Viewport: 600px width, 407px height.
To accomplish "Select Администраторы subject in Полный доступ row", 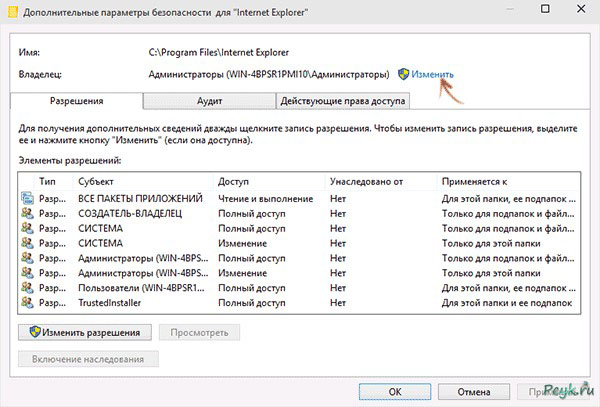I will (143, 258).
